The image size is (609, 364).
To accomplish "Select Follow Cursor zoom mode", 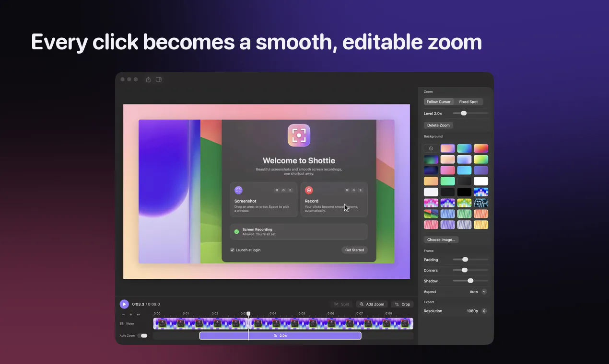I will coord(439,102).
